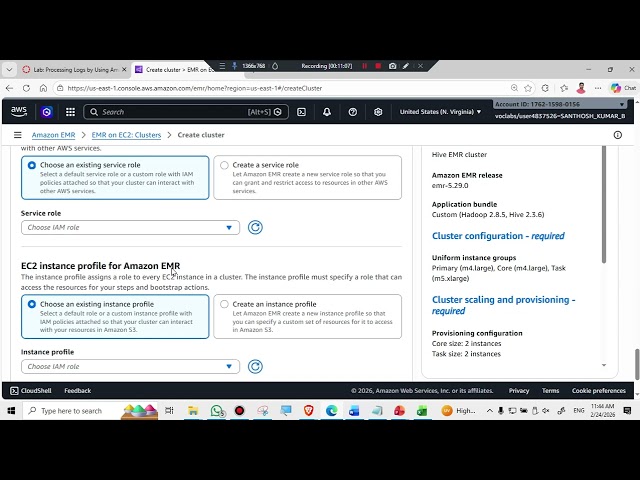Pause the screen recording

(364, 66)
